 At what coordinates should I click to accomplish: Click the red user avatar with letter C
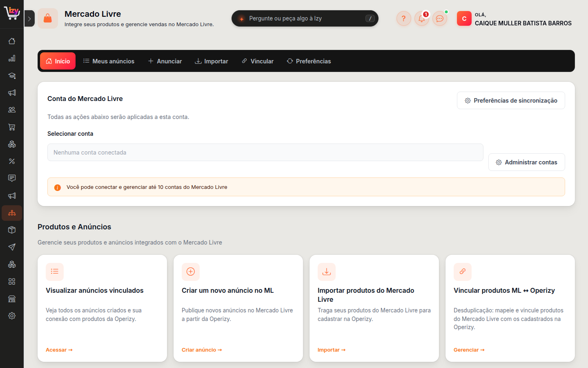(464, 18)
